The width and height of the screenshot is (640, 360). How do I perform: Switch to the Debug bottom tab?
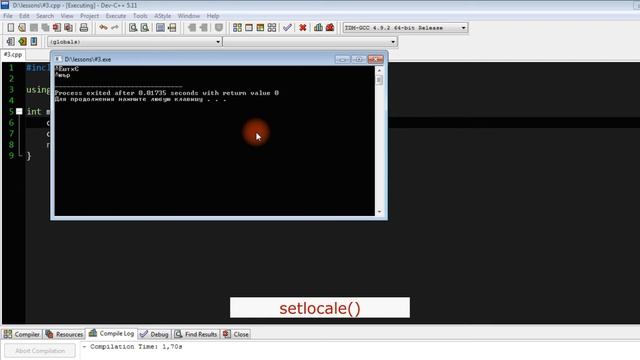(154, 334)
